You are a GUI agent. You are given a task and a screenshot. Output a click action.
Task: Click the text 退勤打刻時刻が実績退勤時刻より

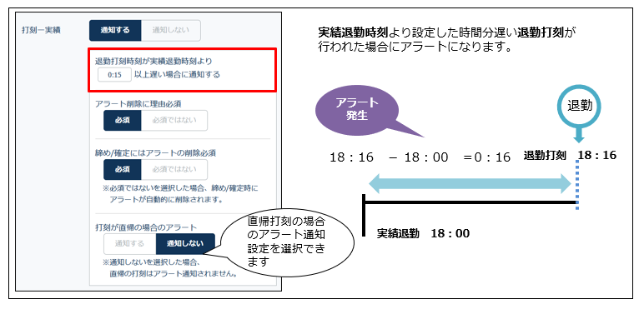[153, 61]
